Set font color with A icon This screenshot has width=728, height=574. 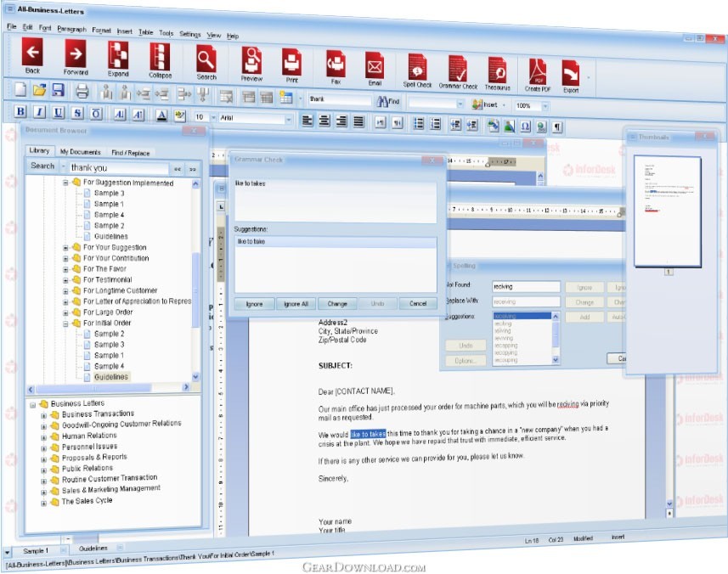click(161, 115)
